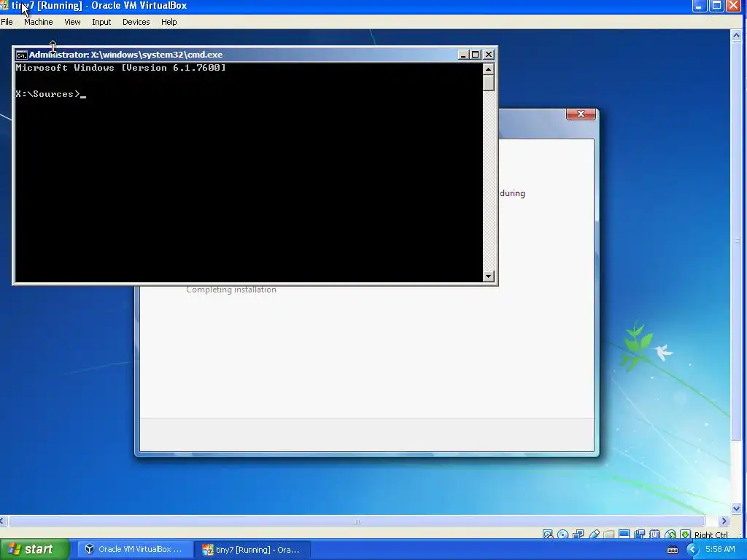
Task: Open the Input menu
Action: point(101,22)
